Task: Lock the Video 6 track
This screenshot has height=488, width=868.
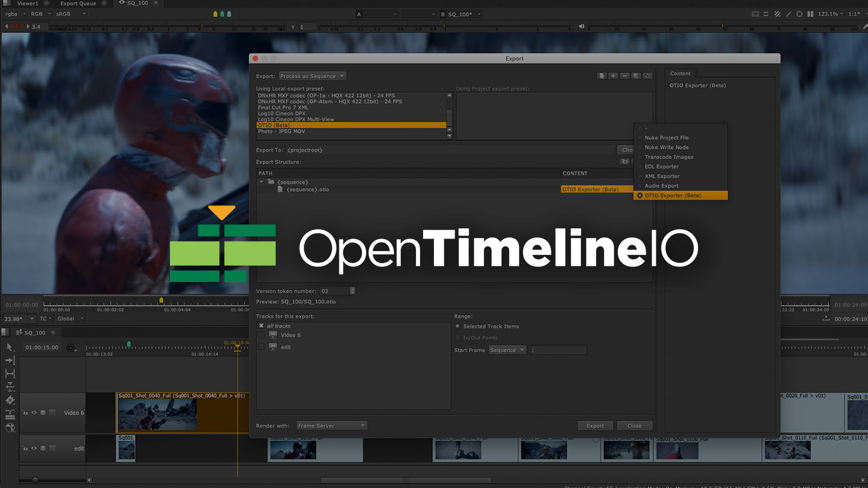Action: point(25,413)
